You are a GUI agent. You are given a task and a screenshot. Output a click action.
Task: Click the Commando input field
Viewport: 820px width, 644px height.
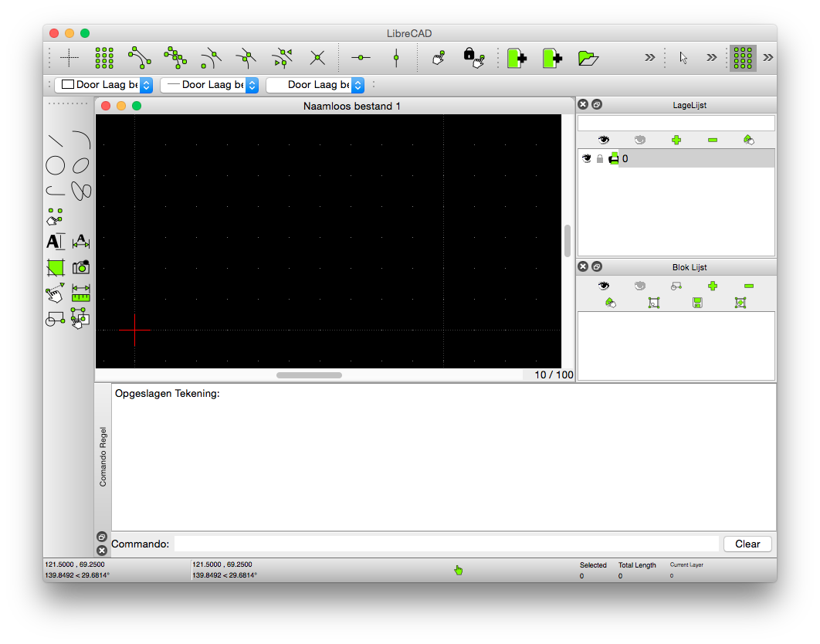446,544
